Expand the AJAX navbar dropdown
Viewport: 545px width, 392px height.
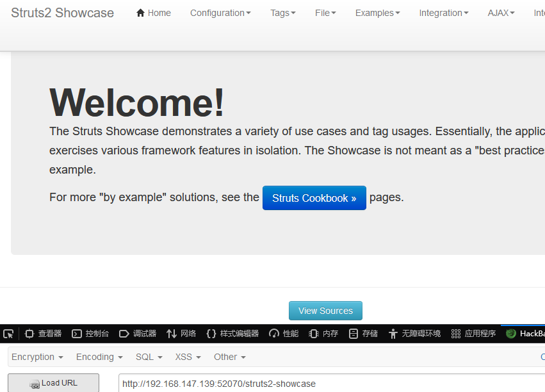tap(501, 13)
